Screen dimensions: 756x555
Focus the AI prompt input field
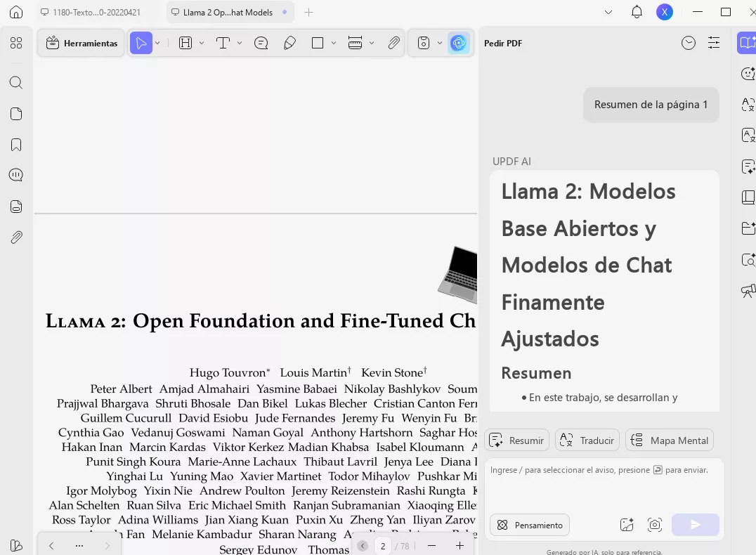click(604, 483)
